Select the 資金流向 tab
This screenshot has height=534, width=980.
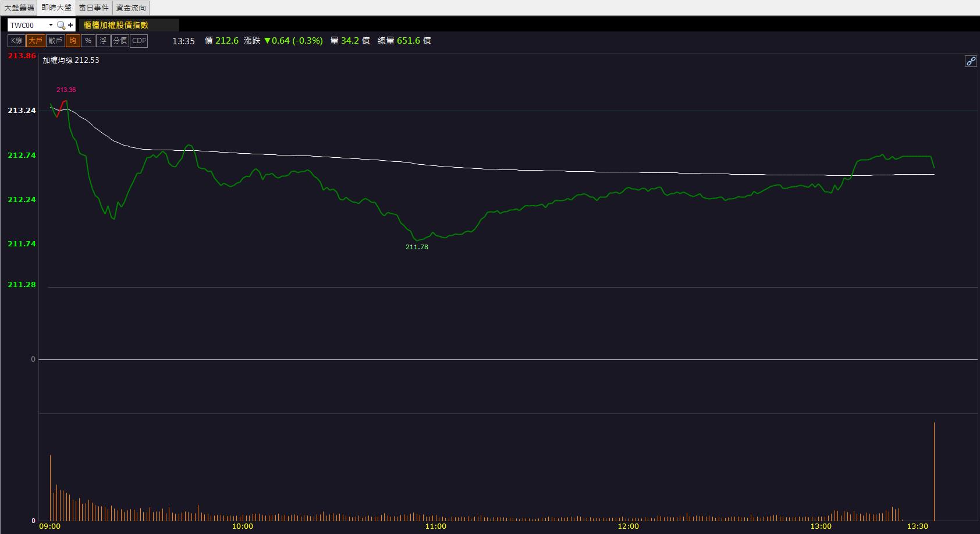(131, 8)
